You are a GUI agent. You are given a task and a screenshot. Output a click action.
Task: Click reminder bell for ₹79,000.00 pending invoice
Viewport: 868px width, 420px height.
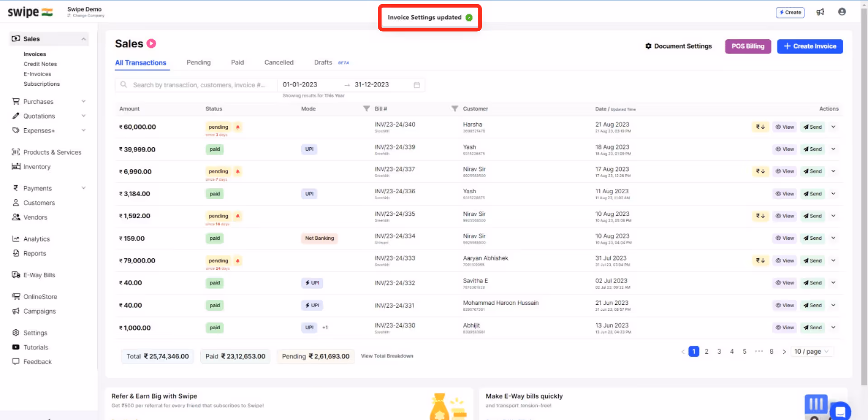(238, 261)
